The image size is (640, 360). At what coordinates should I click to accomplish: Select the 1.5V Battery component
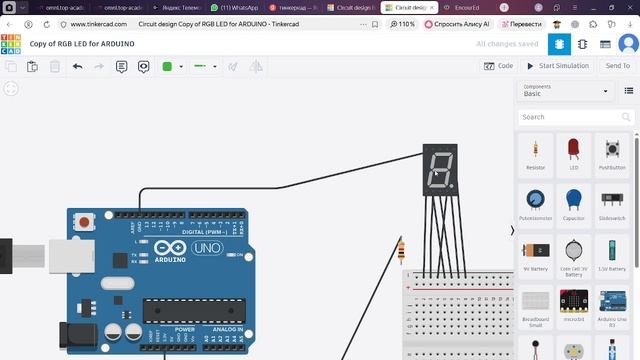click(x=612, y=256)
